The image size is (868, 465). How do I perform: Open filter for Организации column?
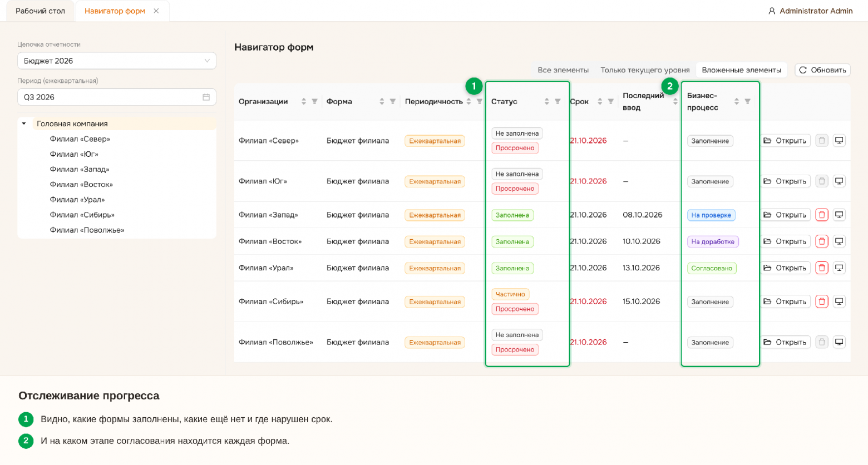click(x=314, y=101)
